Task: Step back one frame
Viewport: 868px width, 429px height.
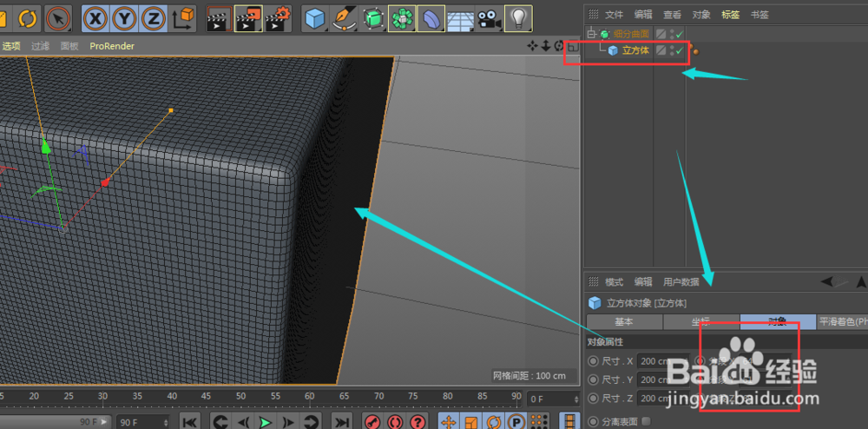Action: [244, 422]
